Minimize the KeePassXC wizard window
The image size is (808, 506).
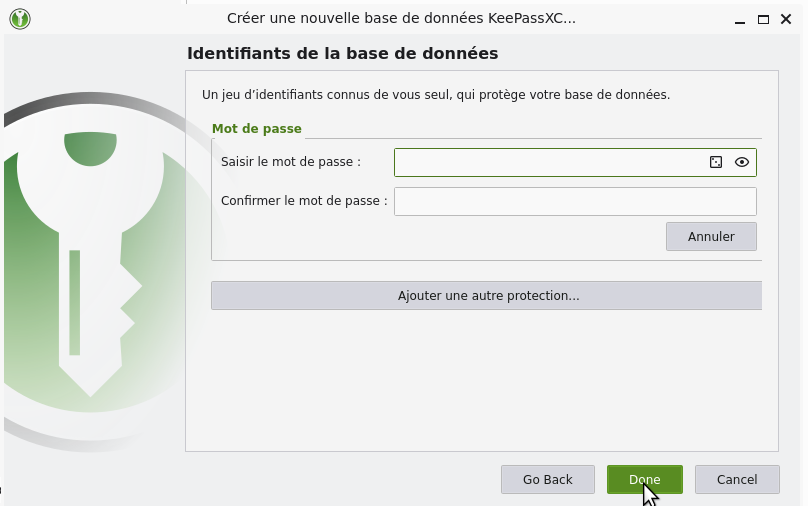[x=739, y=19]
